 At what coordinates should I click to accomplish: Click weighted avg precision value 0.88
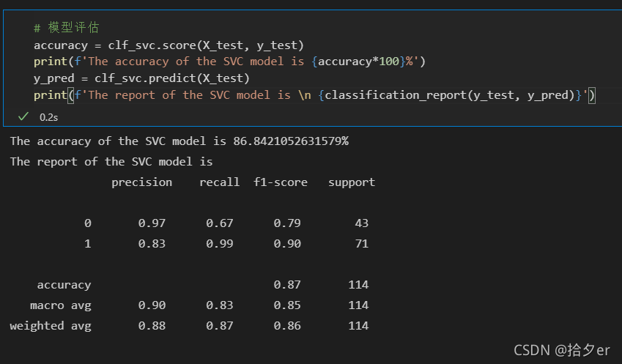(x=152, y=326)
